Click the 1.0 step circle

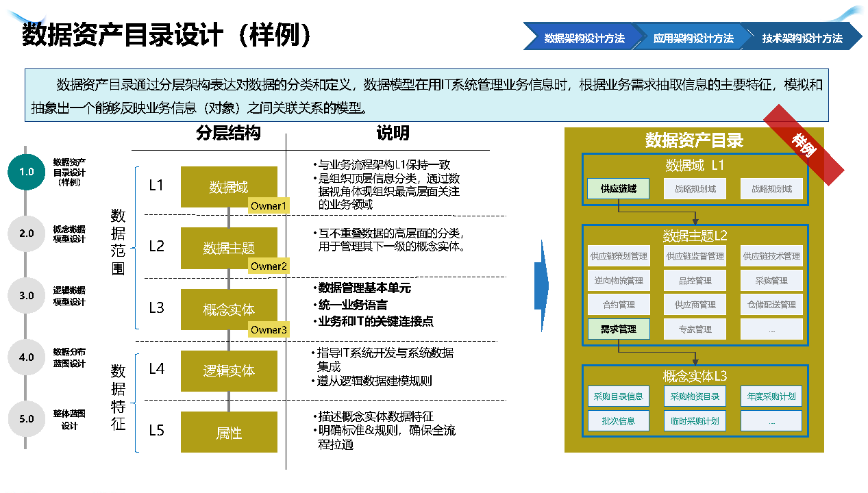[27, 172]
